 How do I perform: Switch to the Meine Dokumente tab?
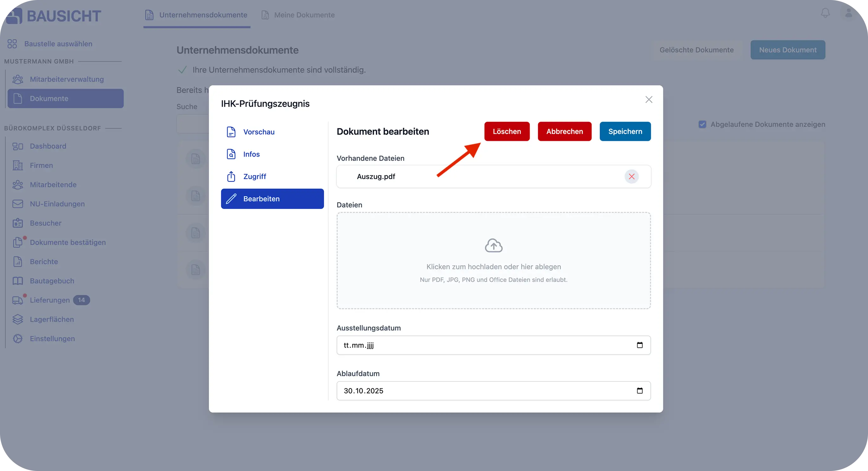[x=298, y=15]
